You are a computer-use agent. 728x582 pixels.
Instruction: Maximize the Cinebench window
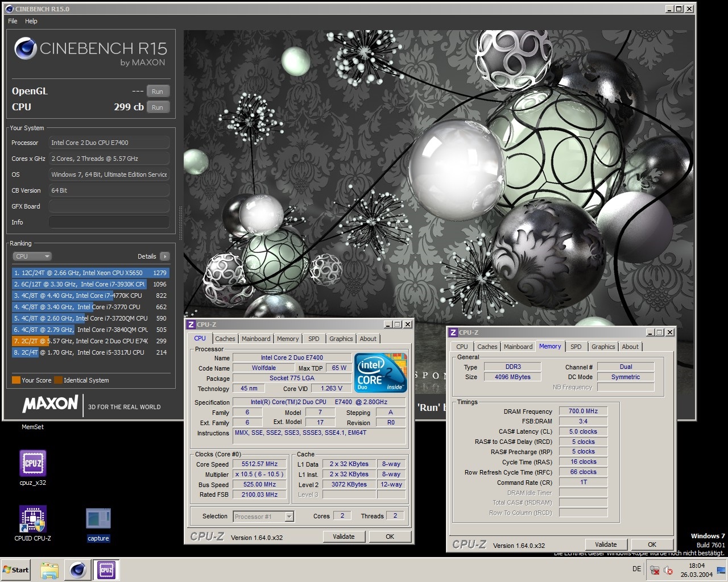[679, 9]
